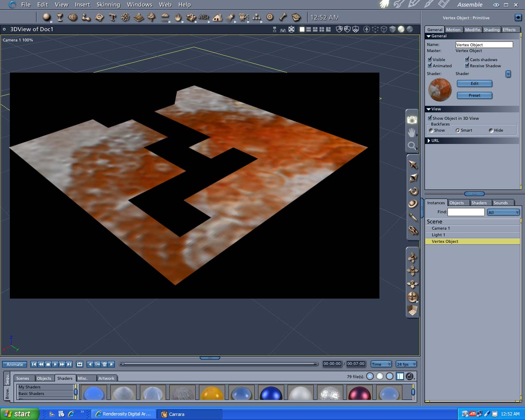This screenshot has width=525, height=420.
Task: Open the All filter dropdown beside Find
Action: [x=503, y=212]
